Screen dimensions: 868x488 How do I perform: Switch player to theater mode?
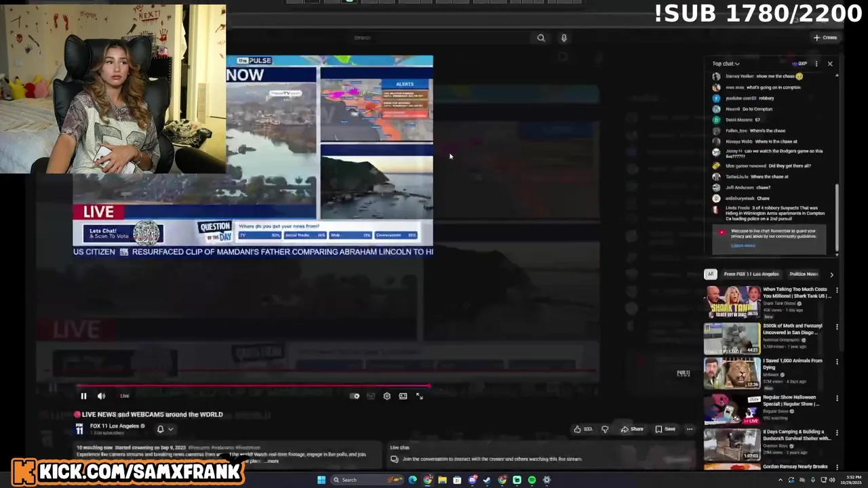pos(403,396)
